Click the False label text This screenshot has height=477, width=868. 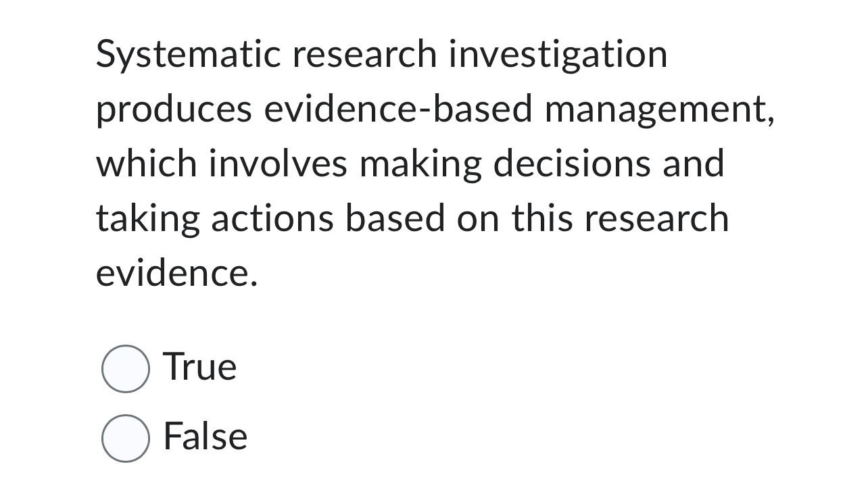click(x=204, y=436)
